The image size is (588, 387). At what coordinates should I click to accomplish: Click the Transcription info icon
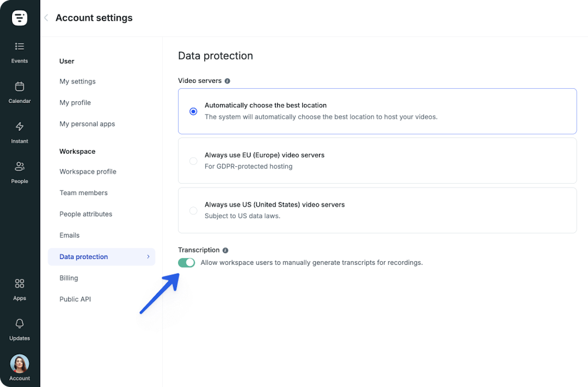coord(225,250)
